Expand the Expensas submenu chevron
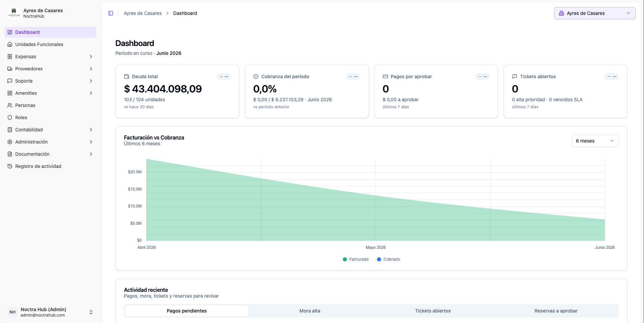644x323 pixels. tap(91, 57)
